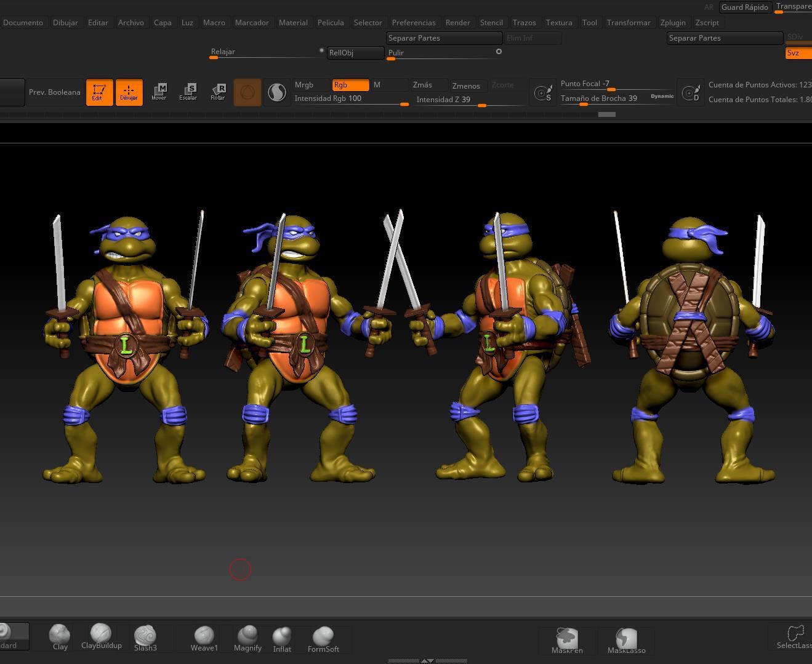
Task: Select the Escalar scale tool
Action: pos(188,92)
